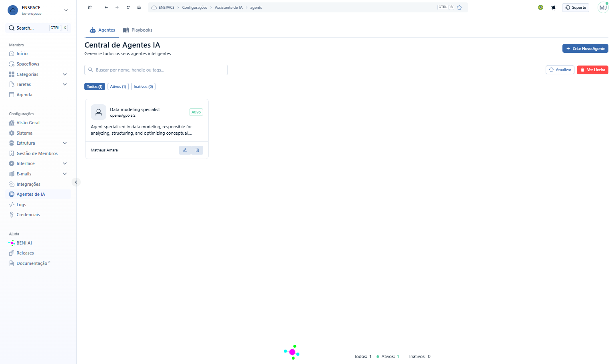Open the BENI AI floating assistant icon
The image size is (616, 364).
click(292, 352)
